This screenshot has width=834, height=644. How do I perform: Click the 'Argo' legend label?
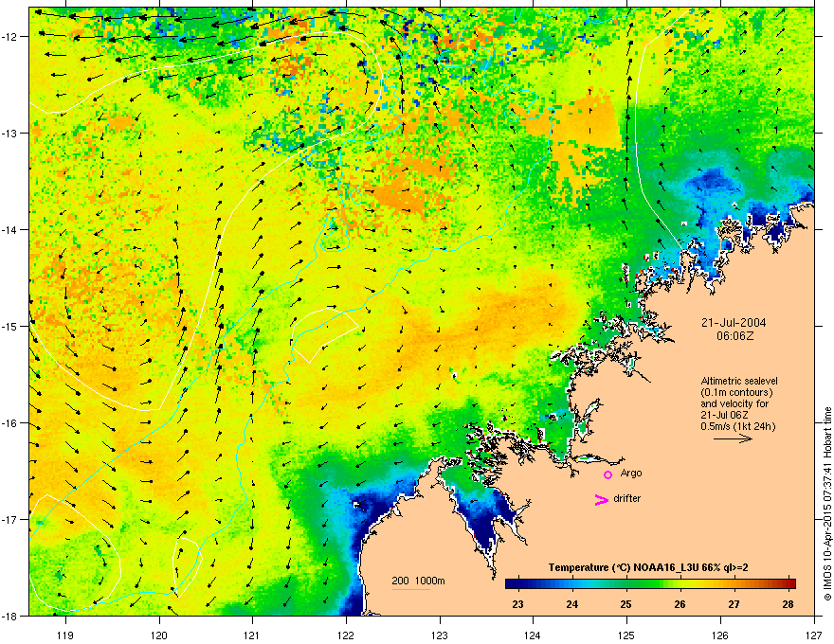(631, 474)
